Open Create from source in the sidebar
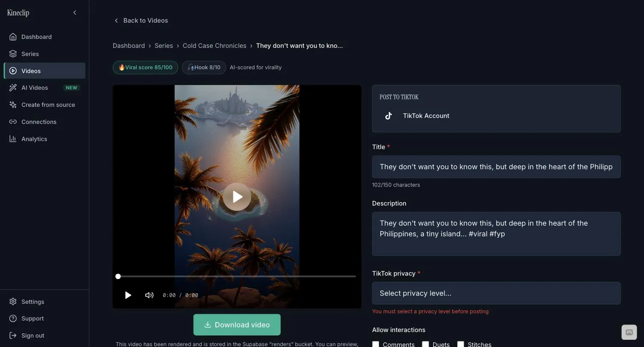The height and width of the screenshot is (347, 644). coord(44,105)
